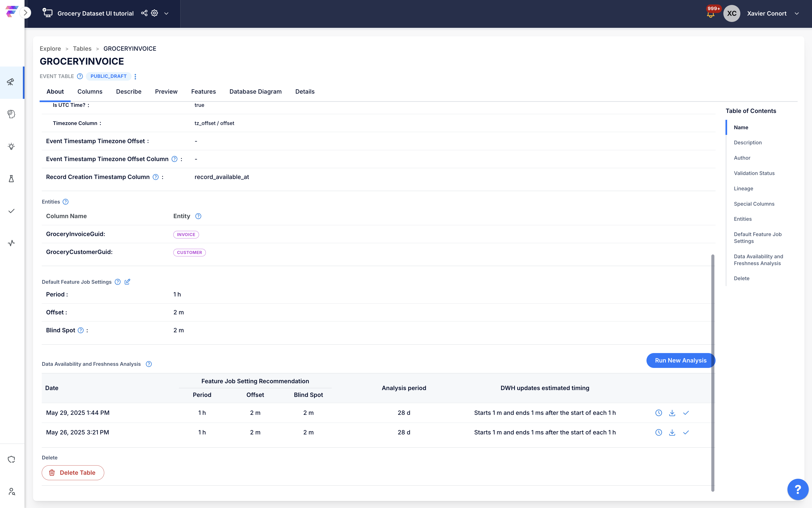Viewport: 812px width, 508px height.
Task: Open the three-dot menu beside PUBLIC_DRAFT
Action: pyautogui.click(x=135, y=77)
